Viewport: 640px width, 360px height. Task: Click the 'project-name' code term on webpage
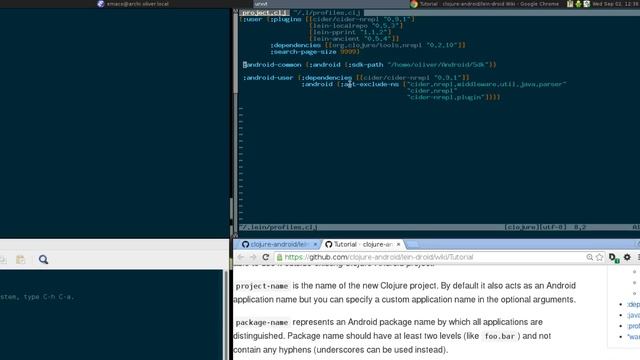click(262, 286)
